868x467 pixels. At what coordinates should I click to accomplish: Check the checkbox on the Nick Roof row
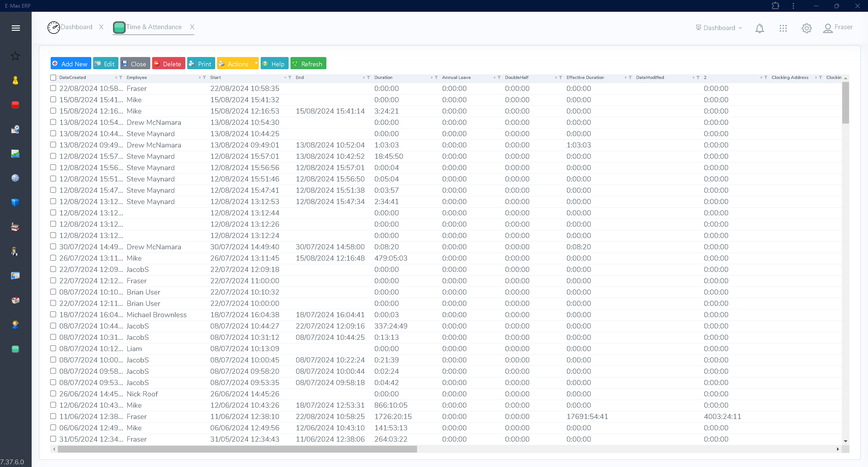pyautogui.click(x=53, y=393)
